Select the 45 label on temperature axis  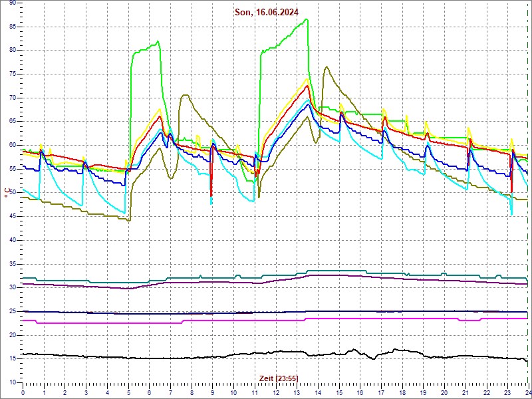12,217
